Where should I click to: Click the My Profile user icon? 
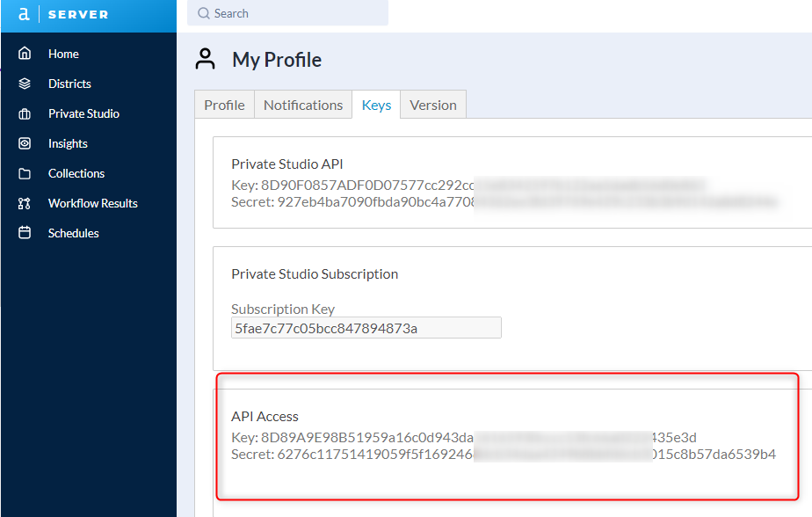[205, 59]
